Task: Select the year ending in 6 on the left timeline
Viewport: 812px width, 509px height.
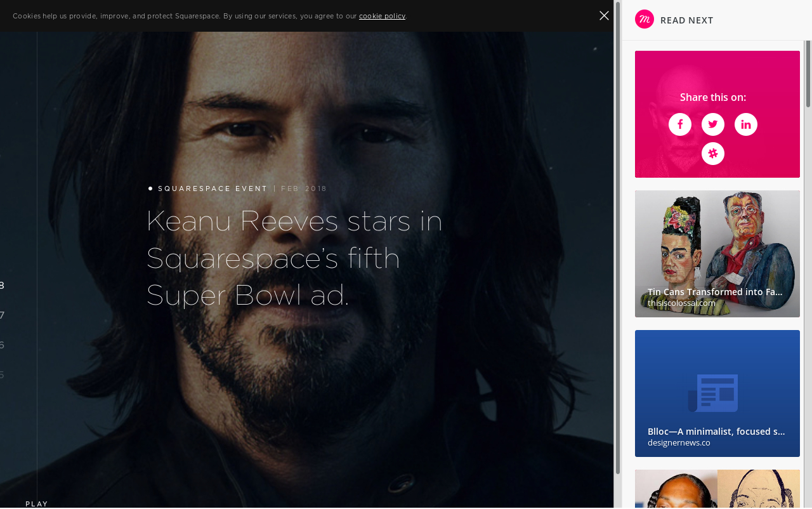Action: coord(2,345)
